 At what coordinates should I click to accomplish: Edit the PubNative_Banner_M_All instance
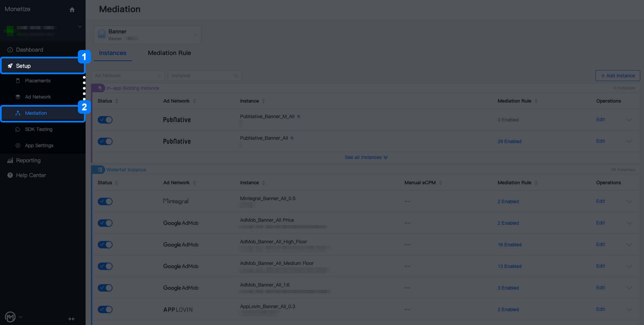[601, 119]
